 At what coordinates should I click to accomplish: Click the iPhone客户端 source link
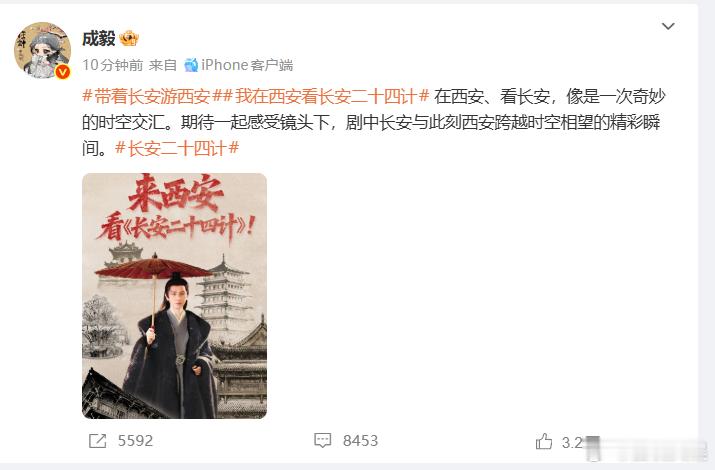[x=247, y=65]
